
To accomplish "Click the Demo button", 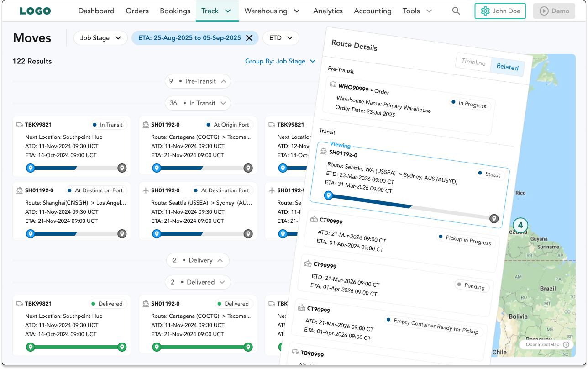I will point(554,11).
